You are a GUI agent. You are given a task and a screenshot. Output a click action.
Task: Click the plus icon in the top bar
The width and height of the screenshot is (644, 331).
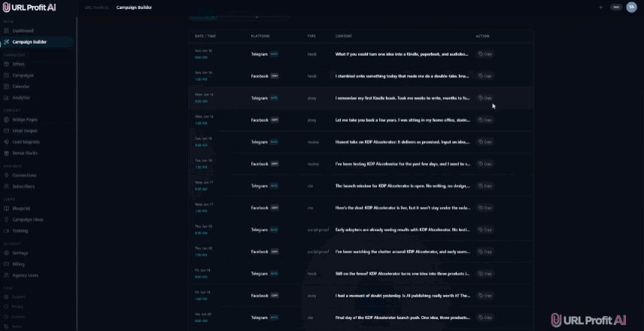pos(600,7)
